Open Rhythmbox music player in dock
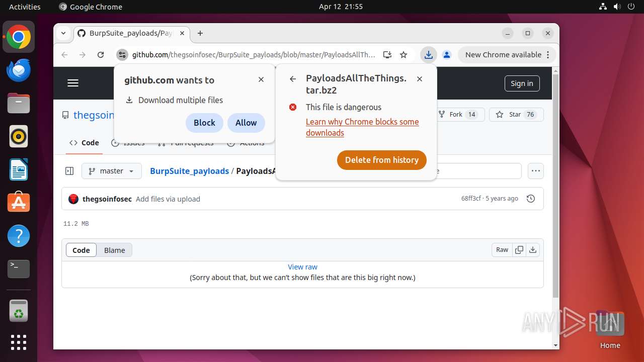644x362 pixels. [x=19, y=136]
